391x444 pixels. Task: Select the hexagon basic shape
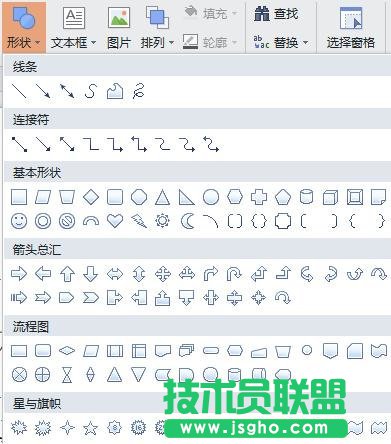click(x=235, y=197)
